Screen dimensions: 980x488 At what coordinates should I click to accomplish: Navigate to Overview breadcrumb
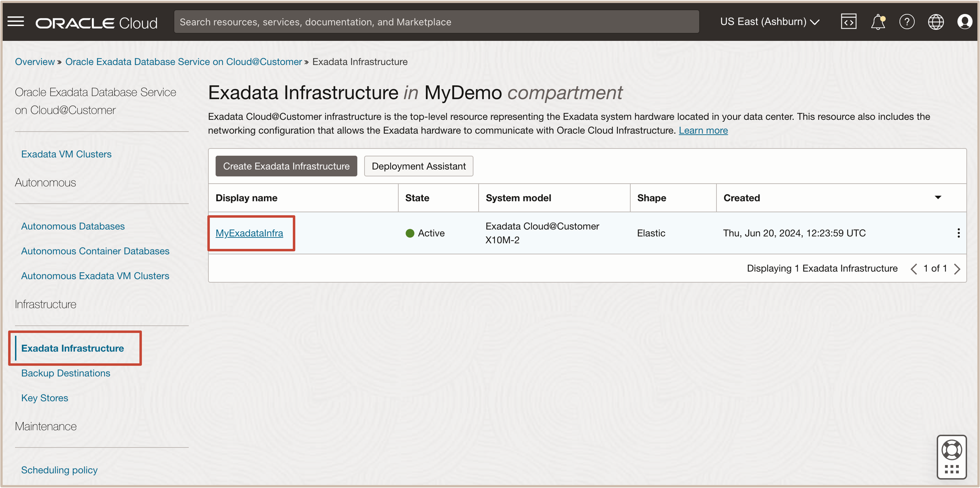pyautogui.click(x=35, y=62)
